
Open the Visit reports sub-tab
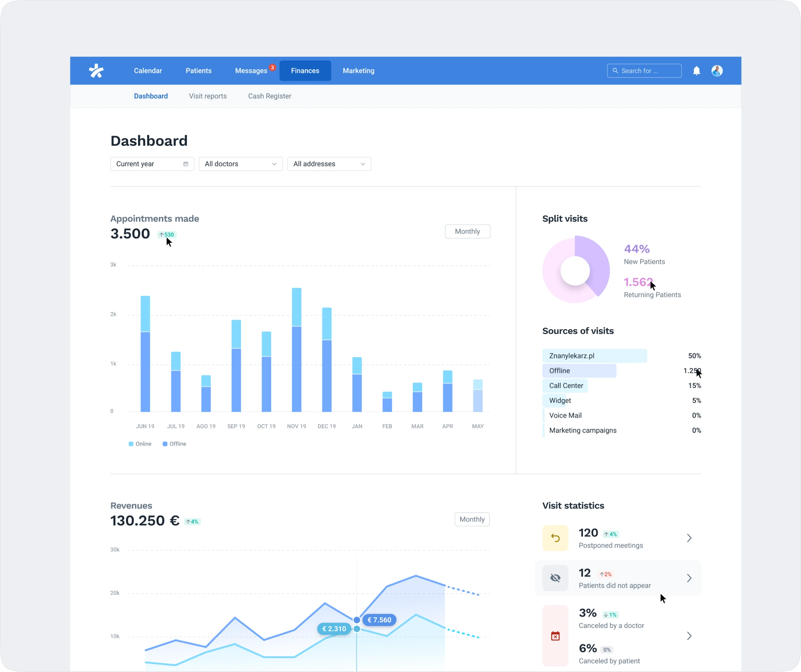(x=207, y=96)
